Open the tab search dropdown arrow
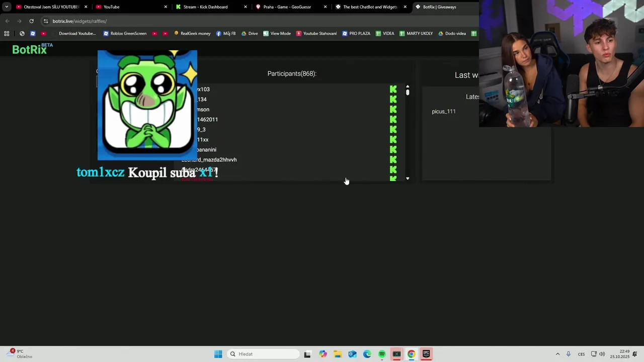644x362 pixels. pos(7,7)
